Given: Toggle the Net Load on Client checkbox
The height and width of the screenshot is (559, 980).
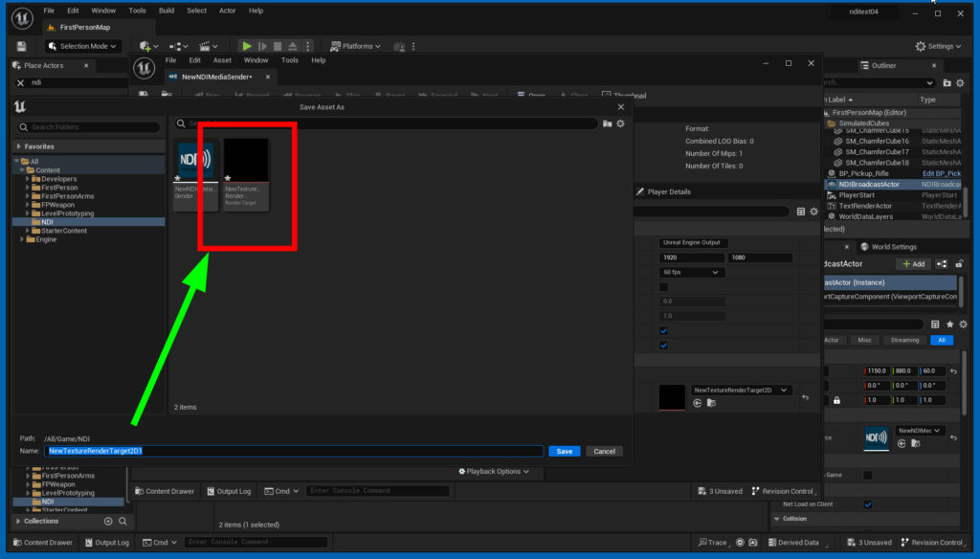Looking at the screenshot, I should (866, 503).
